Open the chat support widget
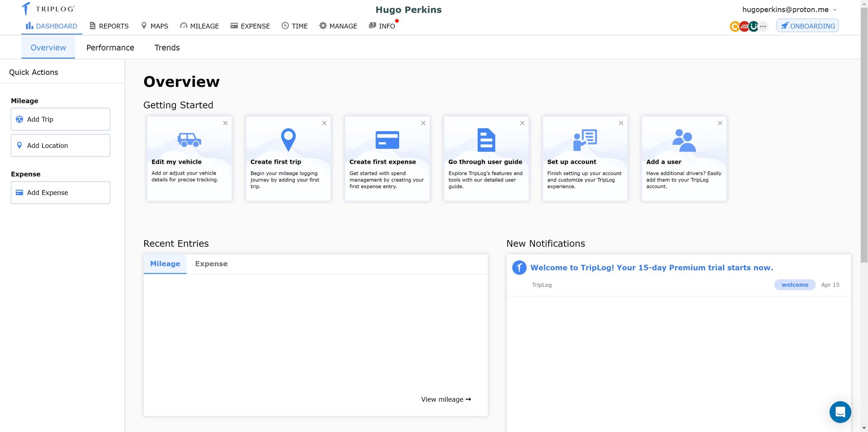Viewport: 868px width, 432px height. (x=840, y=412)
